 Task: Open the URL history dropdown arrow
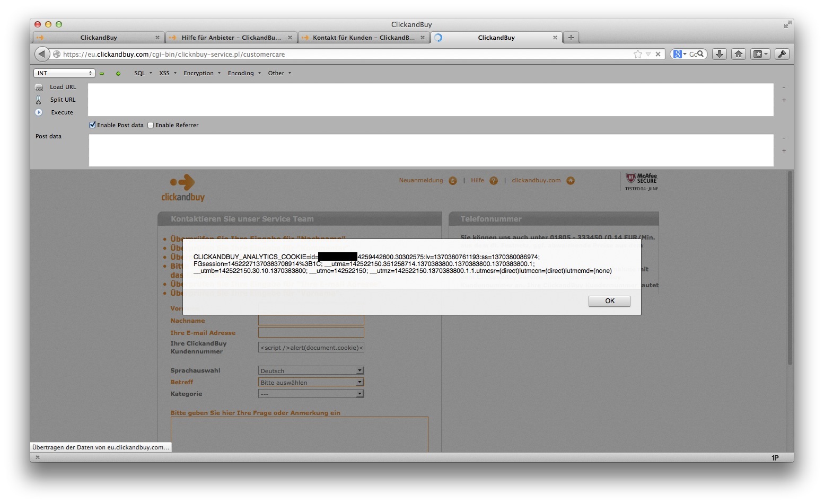[x=648, y=54]
